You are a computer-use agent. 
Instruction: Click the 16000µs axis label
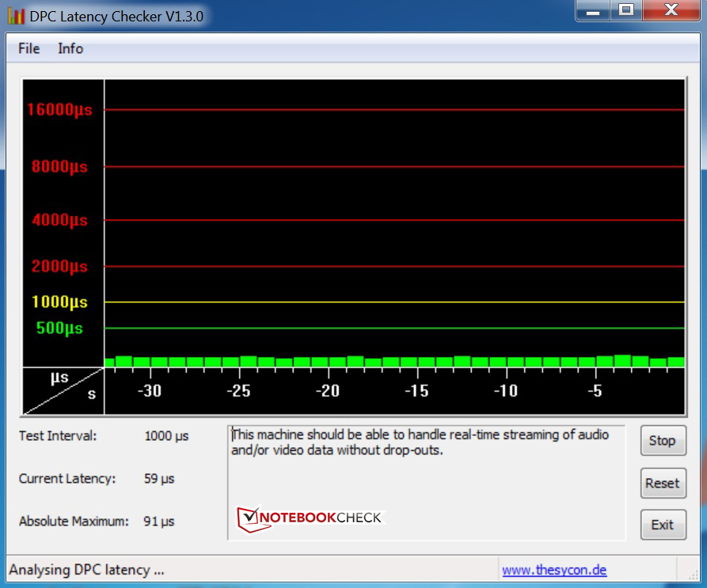point(59,109)
